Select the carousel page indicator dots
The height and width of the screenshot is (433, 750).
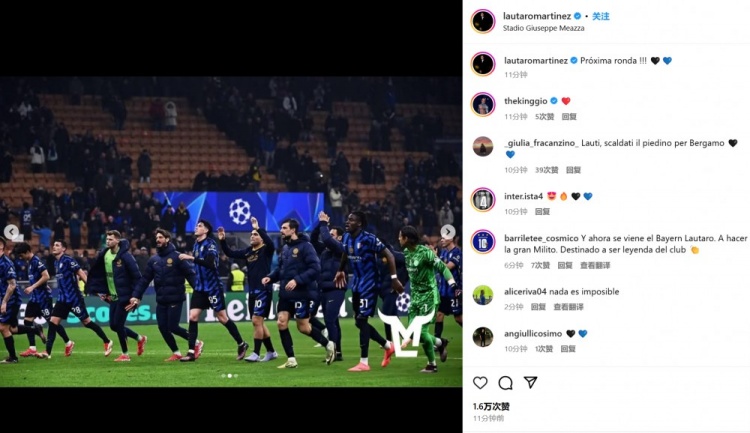pos(230,376)
